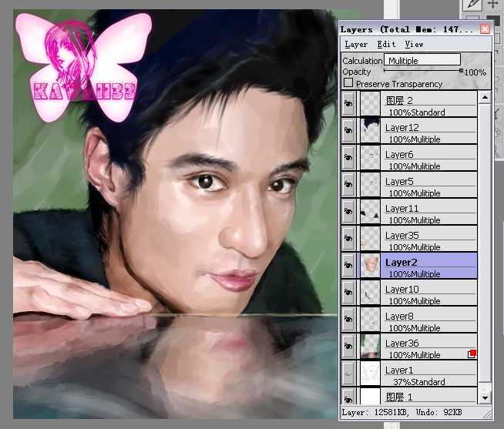Viewport: 504px width, 429px height.
Task: Hide the selected Layer2 via its eye
Action: point(348,266)
